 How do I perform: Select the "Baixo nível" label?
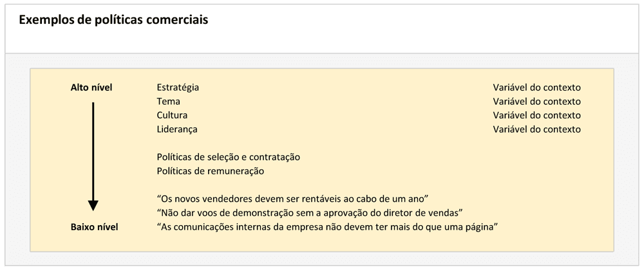[94, 227]
